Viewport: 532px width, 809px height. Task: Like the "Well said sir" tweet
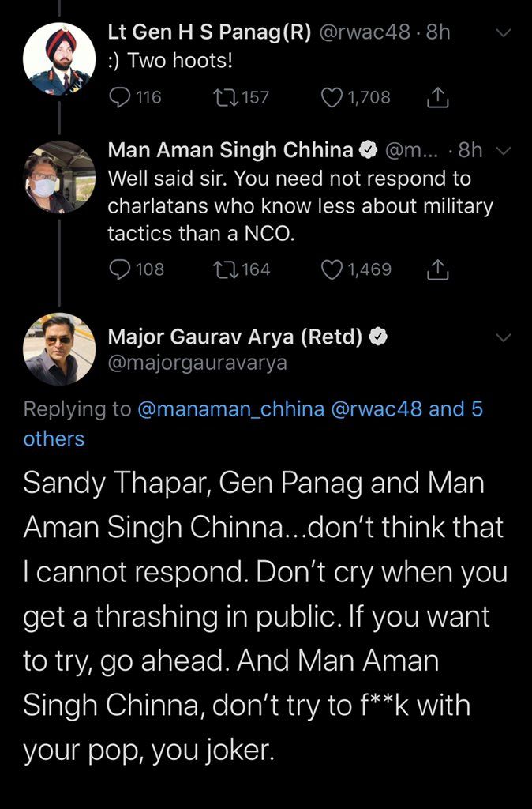[x=332, y=269]
